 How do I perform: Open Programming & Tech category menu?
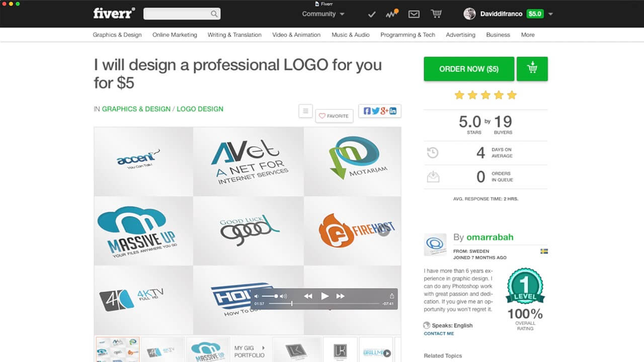tap(408, 35)
